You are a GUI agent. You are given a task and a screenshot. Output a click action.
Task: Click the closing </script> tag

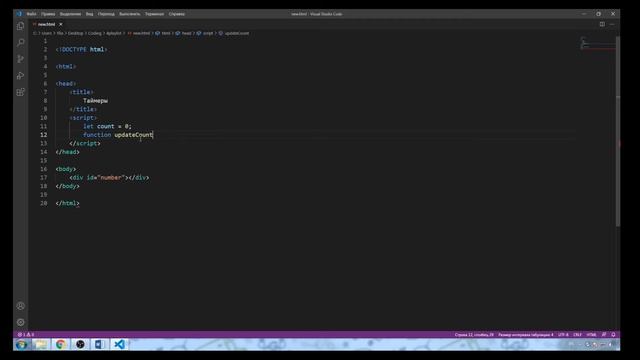pyautogui.click(x=85, y=143)
